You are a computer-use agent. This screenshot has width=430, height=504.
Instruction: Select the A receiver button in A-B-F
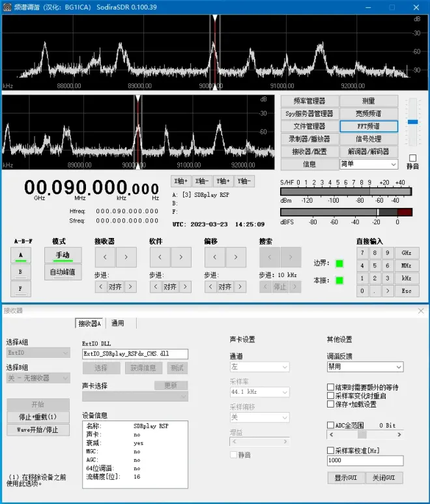click(20, 256)
